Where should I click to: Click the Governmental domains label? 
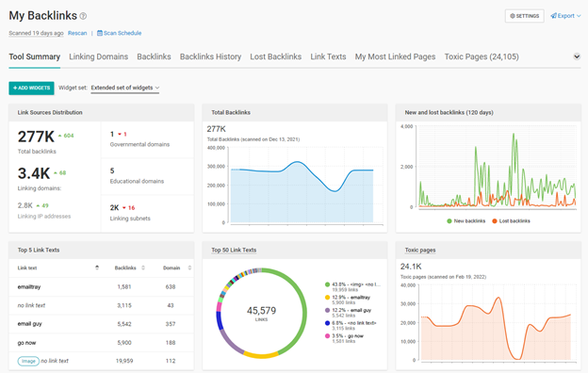tap(139, 144)
